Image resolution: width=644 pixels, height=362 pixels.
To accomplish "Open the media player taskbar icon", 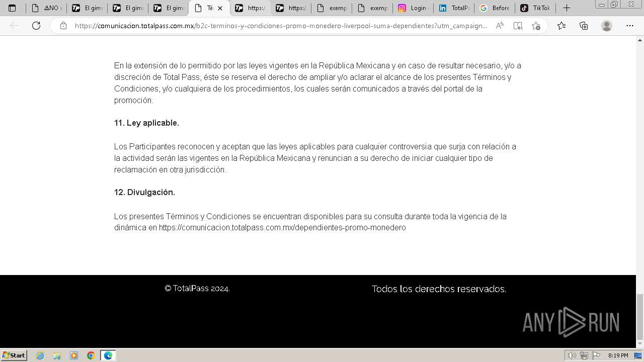I will pos(74,355).
